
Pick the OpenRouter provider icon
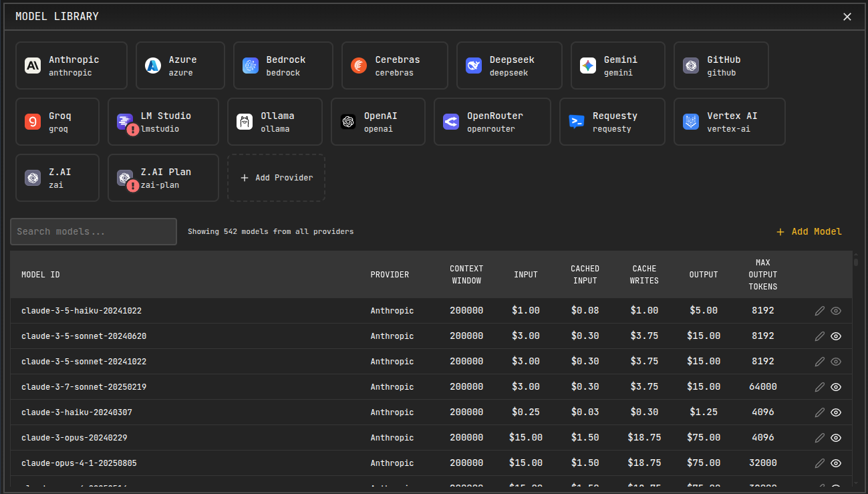click(x=451, y=122)
